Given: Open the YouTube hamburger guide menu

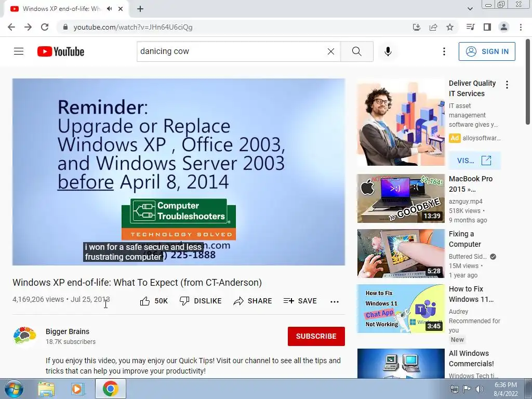Looking at the screenshot, I should tap(19, 51).
